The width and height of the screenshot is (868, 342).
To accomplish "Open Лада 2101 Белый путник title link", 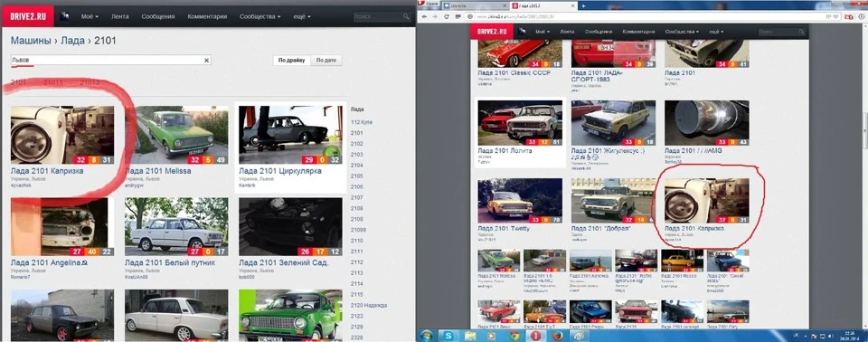I will pos(170,262).
